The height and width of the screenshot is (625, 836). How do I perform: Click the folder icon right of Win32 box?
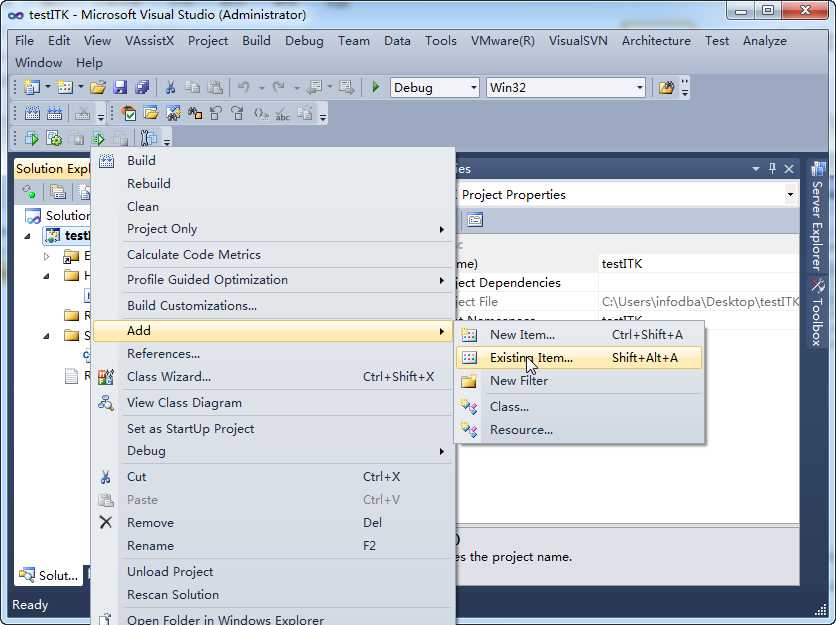[x=666, y=87]
